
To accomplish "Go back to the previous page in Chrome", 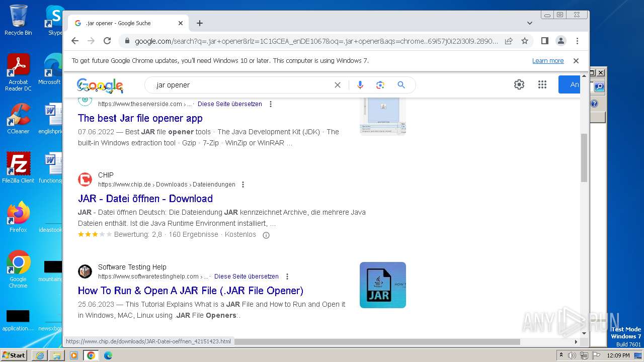I will [75, 41].
